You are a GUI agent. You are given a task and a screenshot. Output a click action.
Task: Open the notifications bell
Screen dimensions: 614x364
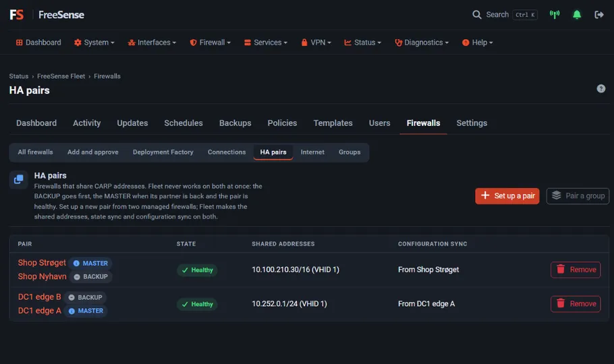coord(577,15)
